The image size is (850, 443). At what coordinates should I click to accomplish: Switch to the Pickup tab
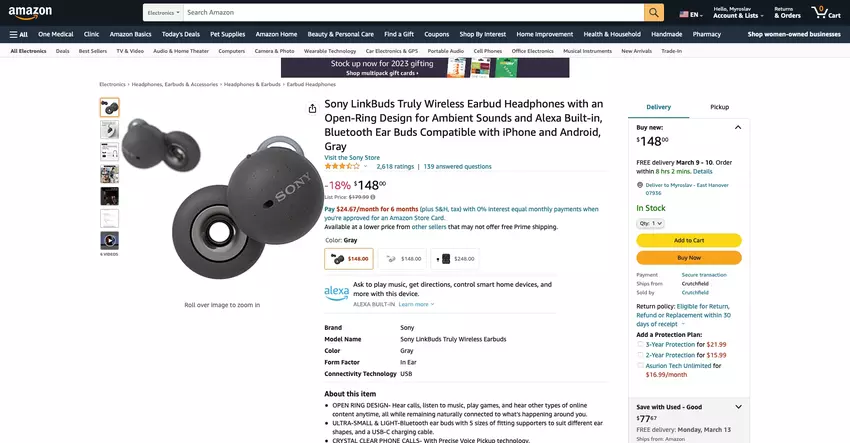click(719, 107)
